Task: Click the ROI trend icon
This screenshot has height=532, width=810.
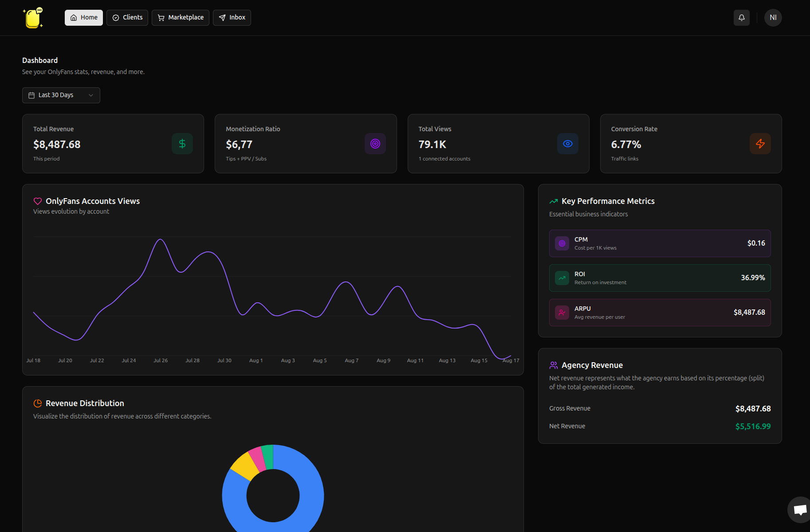Action: coord(562,278)
